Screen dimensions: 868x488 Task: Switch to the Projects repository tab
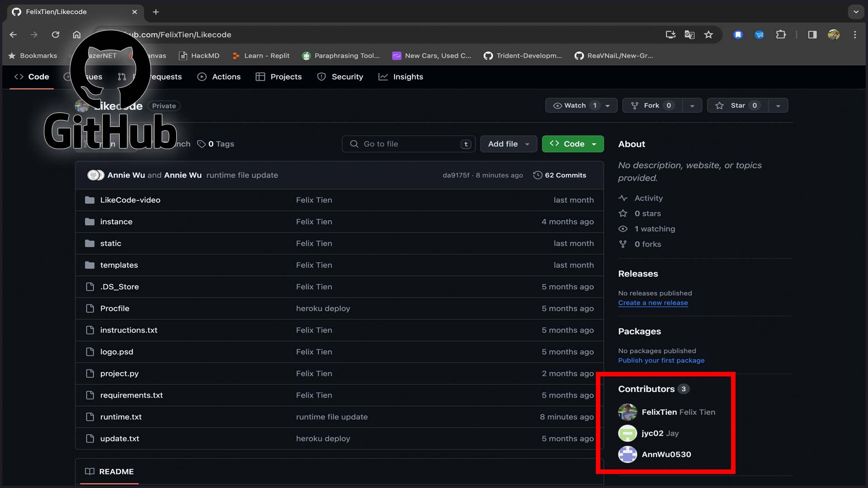[278, 77]
